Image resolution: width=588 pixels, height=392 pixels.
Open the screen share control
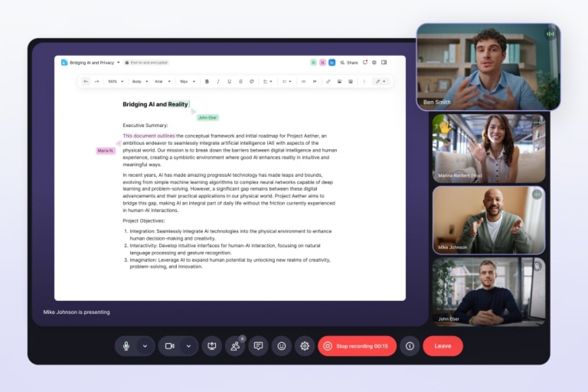(x=212, y=346)
